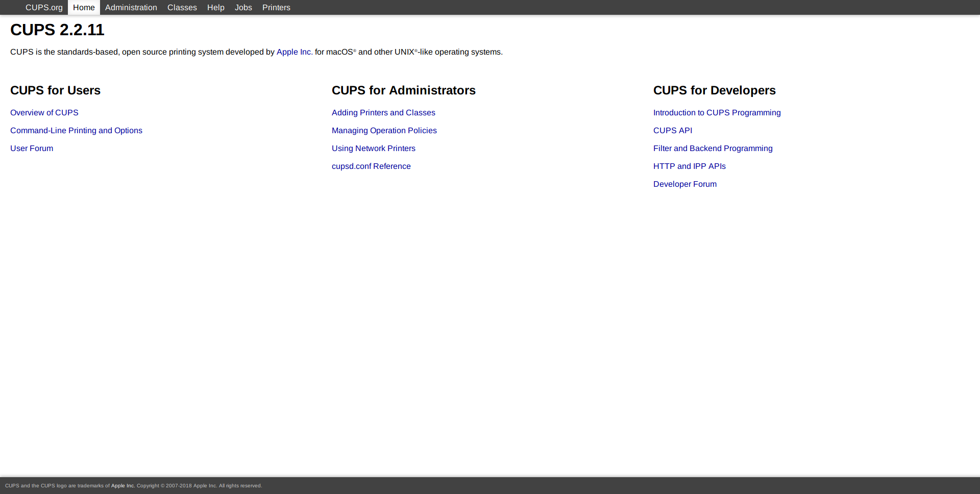Open Command-Line Printing and Options
Screen dimensions: 980x494
pyautogui.click(x=76, y=131)
